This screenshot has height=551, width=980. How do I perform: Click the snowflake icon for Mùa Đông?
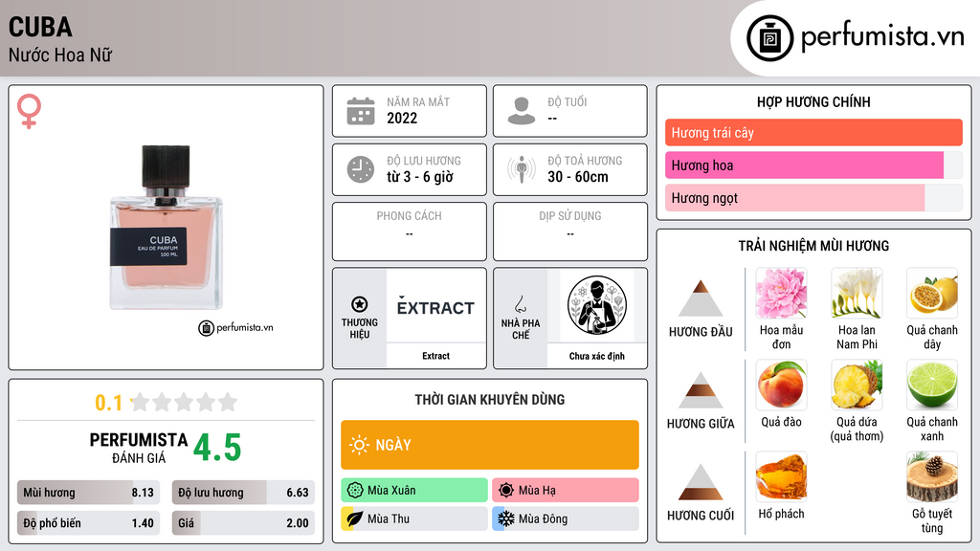coord(506,518)
